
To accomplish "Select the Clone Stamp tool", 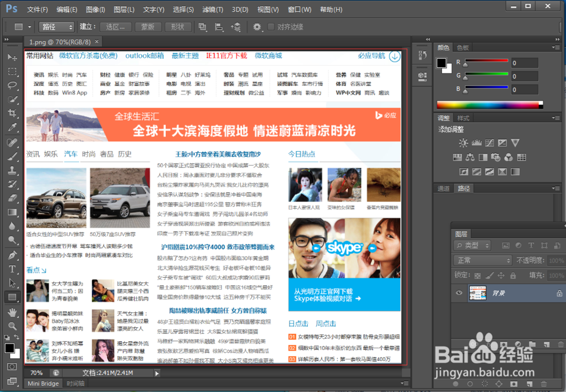I will coord(12,170).
